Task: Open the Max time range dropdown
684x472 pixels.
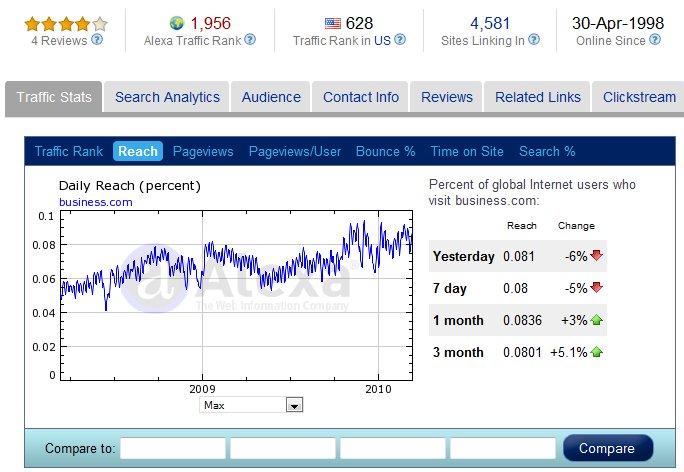Action: [251, 405]
